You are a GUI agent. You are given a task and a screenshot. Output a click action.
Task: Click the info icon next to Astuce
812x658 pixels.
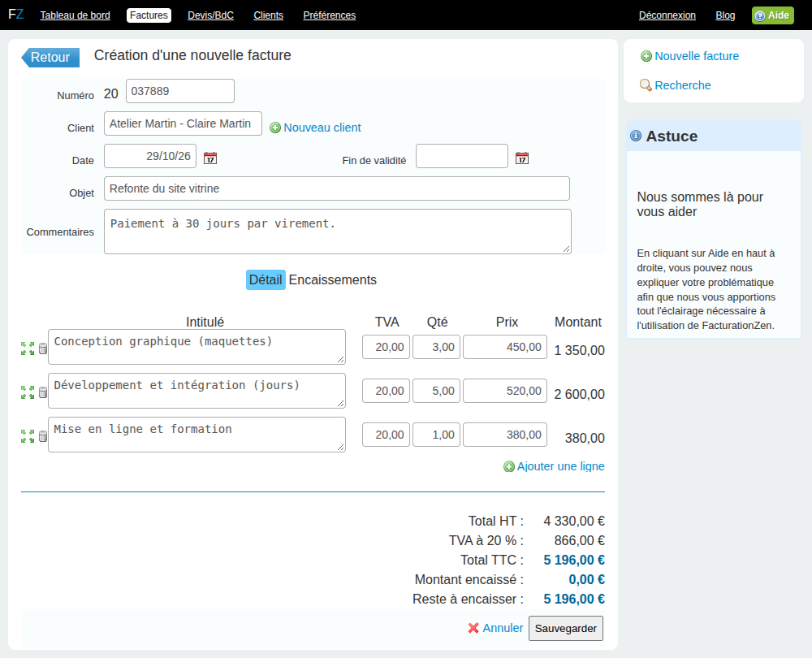coord(636,136)
